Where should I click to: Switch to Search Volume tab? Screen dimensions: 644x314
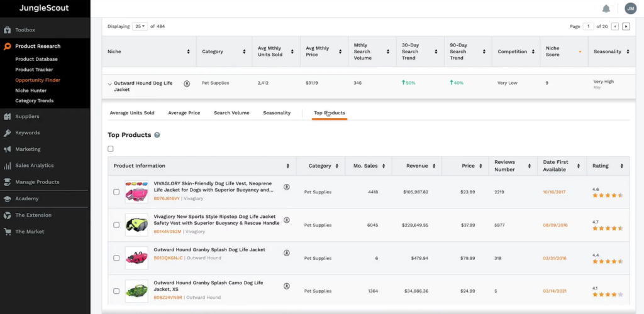click(x=231, y=113)
